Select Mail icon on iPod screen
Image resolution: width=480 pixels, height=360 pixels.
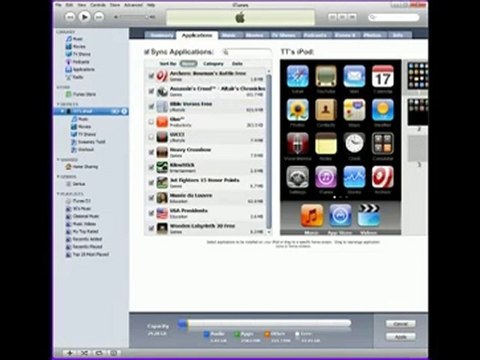(354, 76)
